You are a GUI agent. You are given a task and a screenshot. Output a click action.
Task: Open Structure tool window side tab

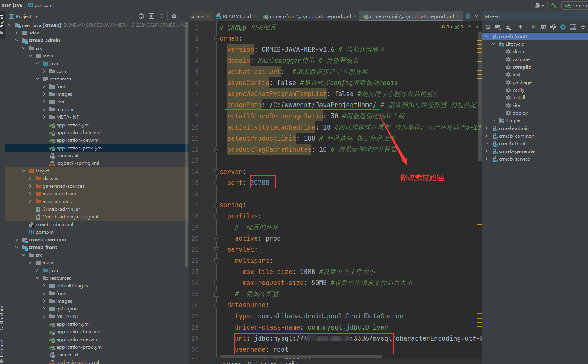pyautogui.click(x=2, y=317)
